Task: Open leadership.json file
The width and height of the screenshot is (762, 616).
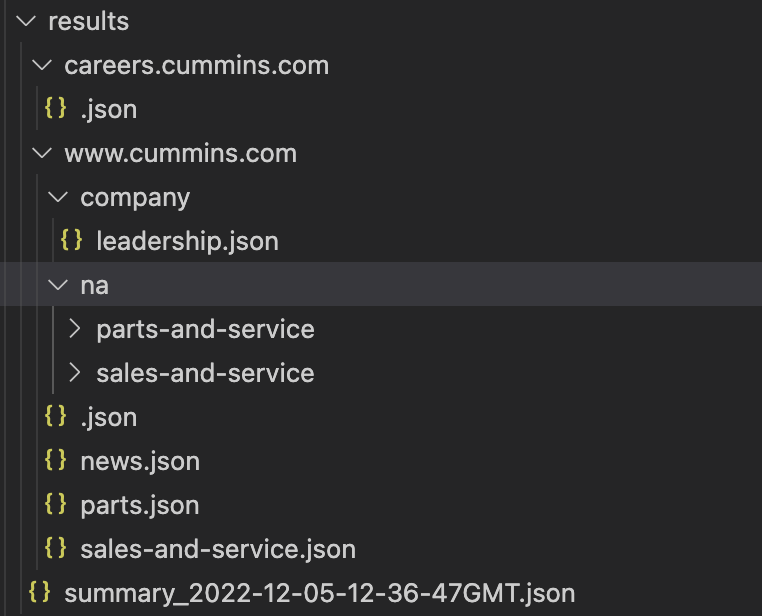Action: [x=188, y=241]
